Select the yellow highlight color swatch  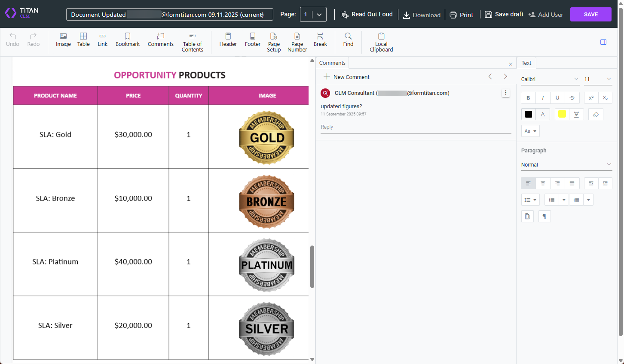562,114
